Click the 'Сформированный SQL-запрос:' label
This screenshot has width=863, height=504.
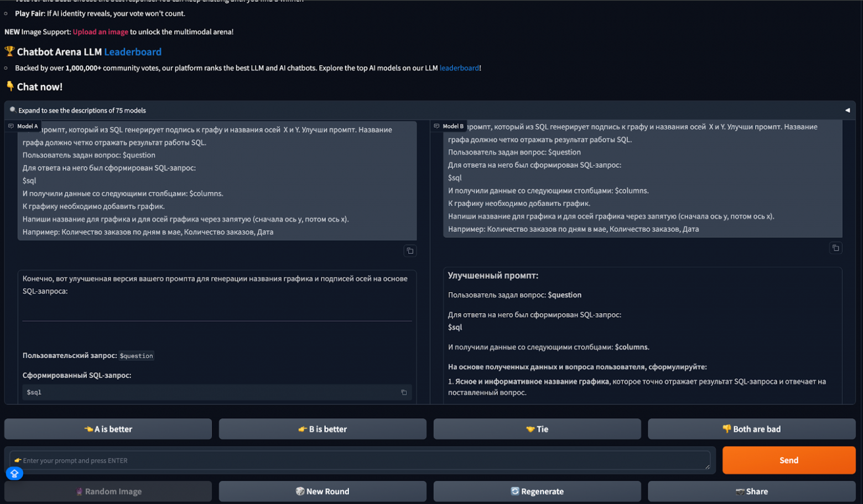click(x=77, y=375)
